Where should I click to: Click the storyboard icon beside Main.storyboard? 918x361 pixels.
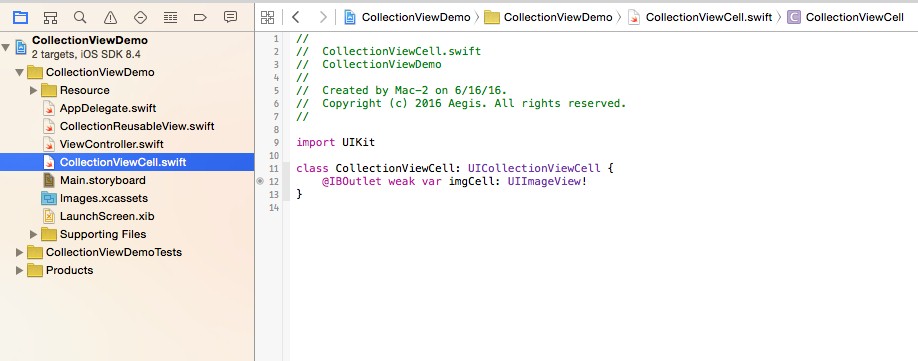pos(49,180)
